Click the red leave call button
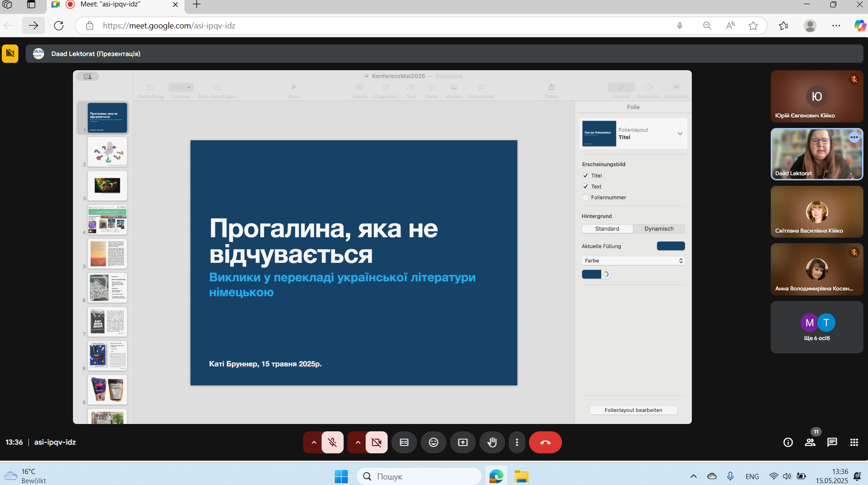This screenshot has height=485, width=868. tap(545, 442)
